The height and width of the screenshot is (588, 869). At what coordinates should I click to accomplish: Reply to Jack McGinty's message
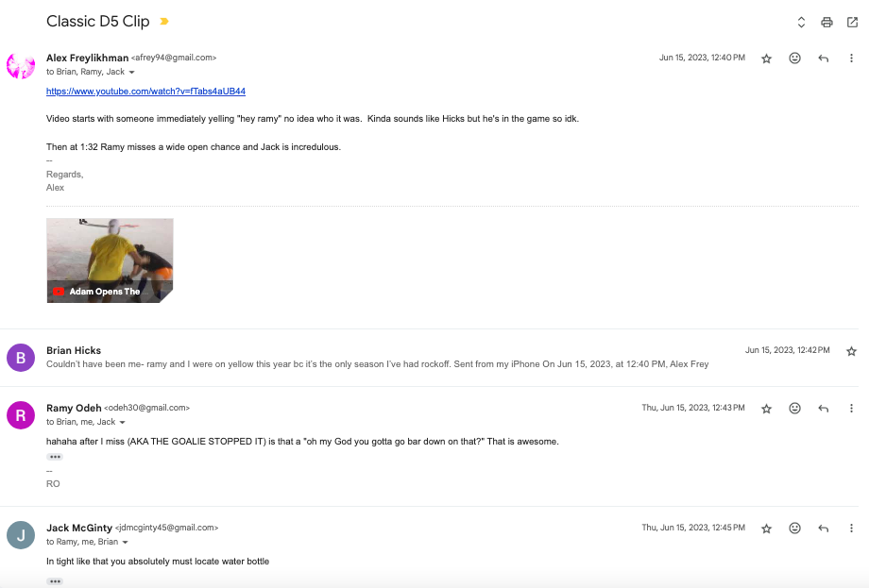(823, 529)
